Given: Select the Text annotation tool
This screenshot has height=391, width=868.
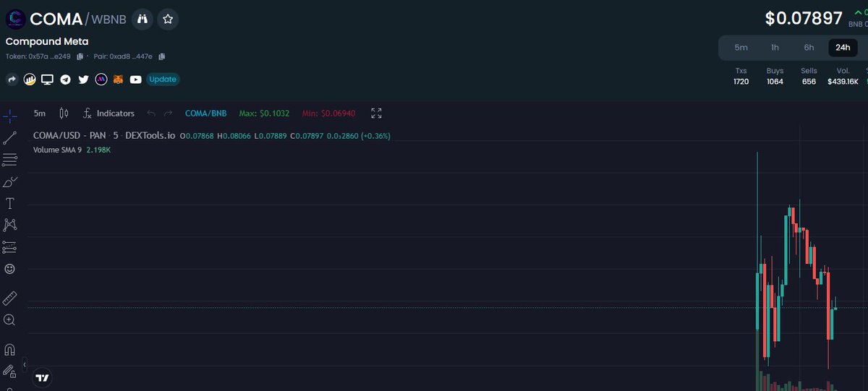Looking at the screenshot, I should (9, 204).
